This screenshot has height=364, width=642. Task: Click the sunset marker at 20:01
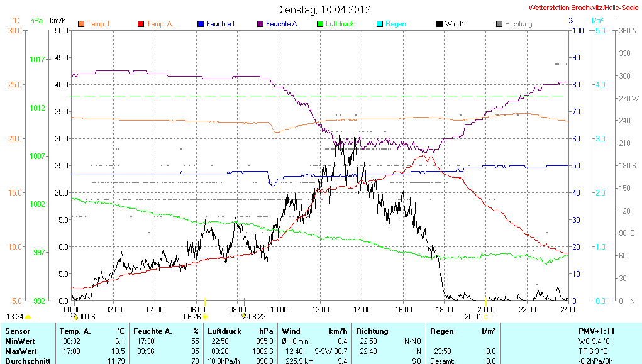(485, 316)
